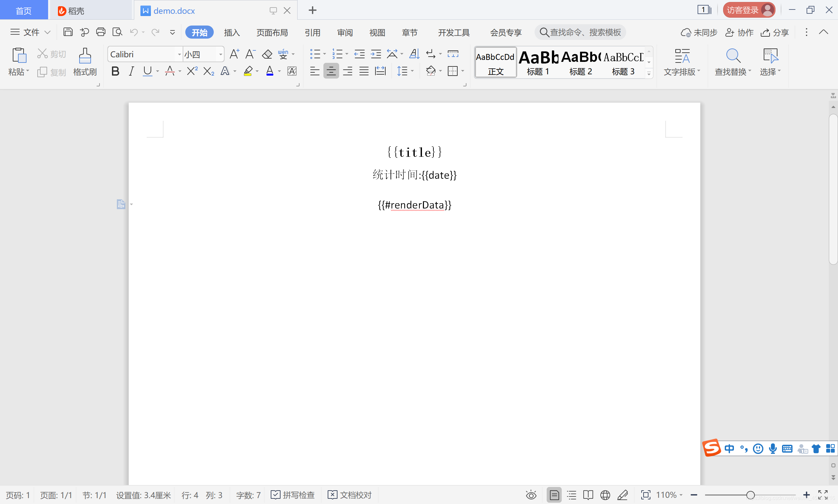Activate the Format Painter brush

[85, 55]
